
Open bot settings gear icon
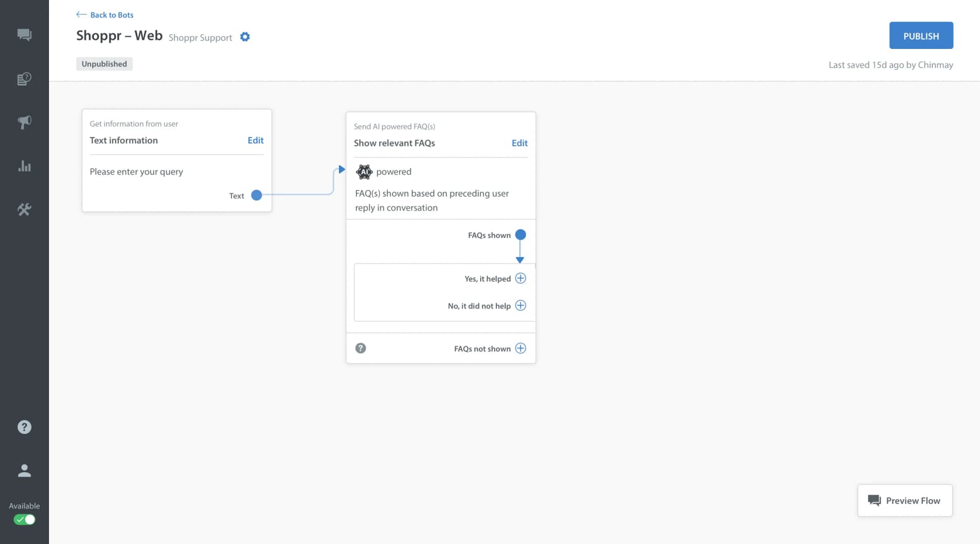[x=245, y=37]
